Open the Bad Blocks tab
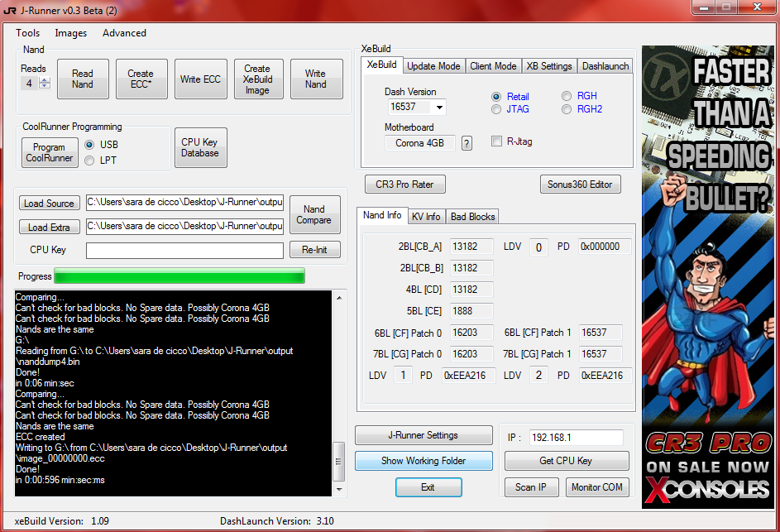 coord(472,217)
